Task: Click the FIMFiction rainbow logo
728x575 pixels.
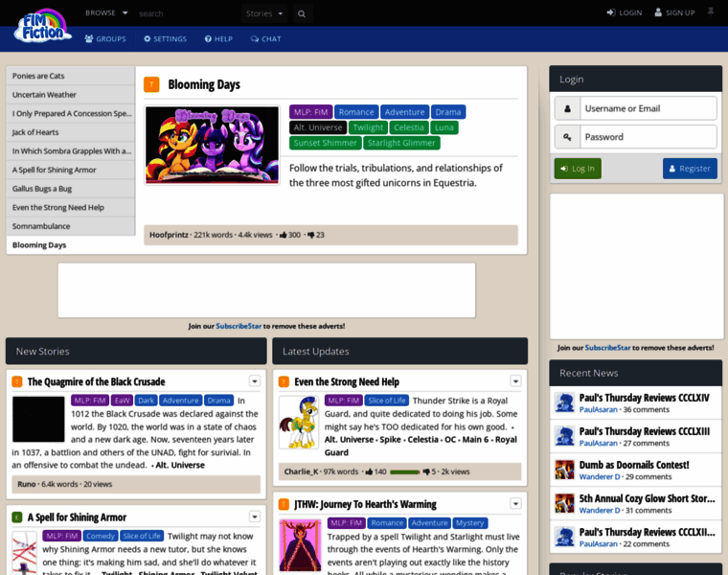Action: pyautogui.click(x=42, y=26)
